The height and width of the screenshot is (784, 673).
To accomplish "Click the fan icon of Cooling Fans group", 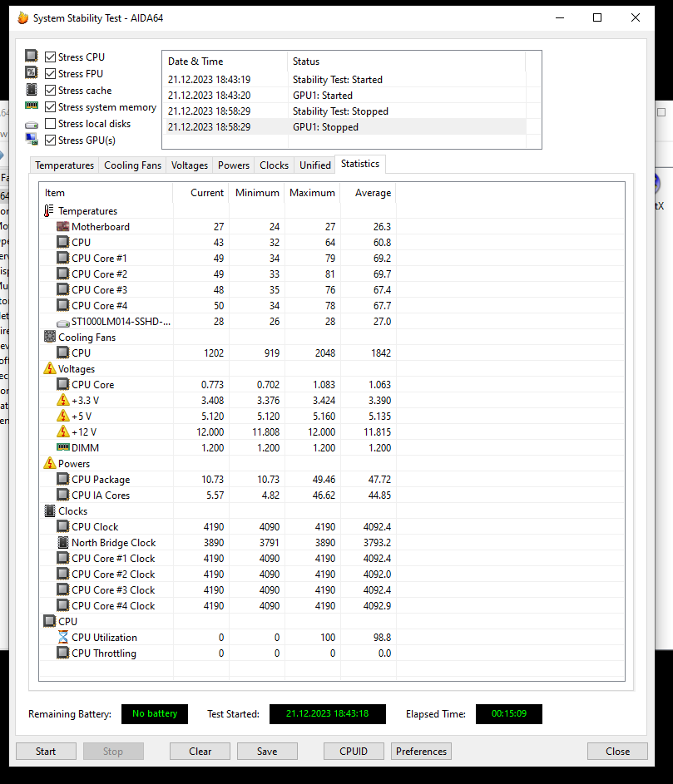I will (x=50, y=337).
